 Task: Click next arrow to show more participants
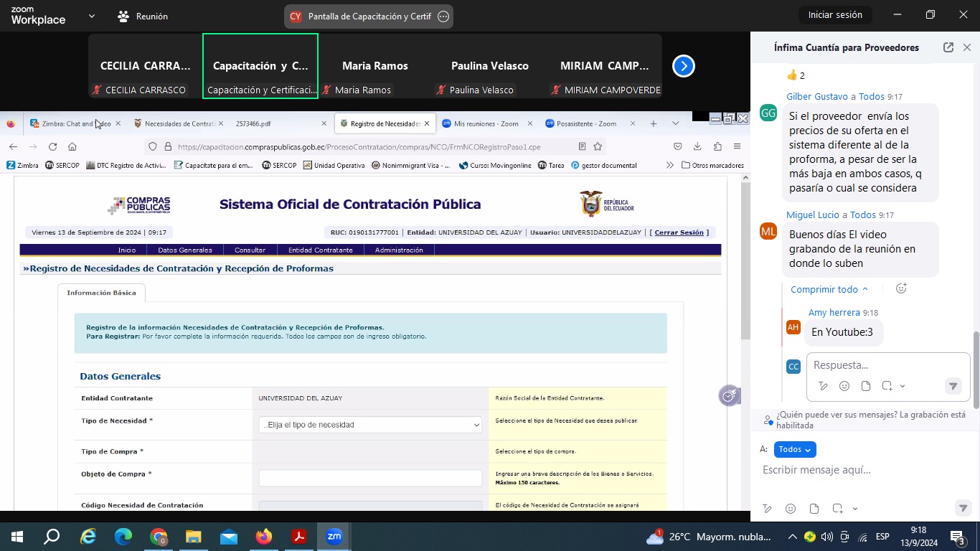coord(683,66)
